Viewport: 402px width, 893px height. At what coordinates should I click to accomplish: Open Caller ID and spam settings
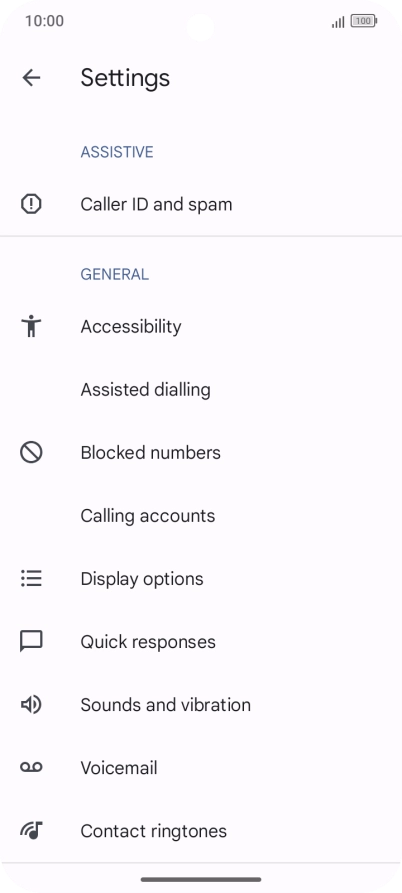[x=201, y=204]
